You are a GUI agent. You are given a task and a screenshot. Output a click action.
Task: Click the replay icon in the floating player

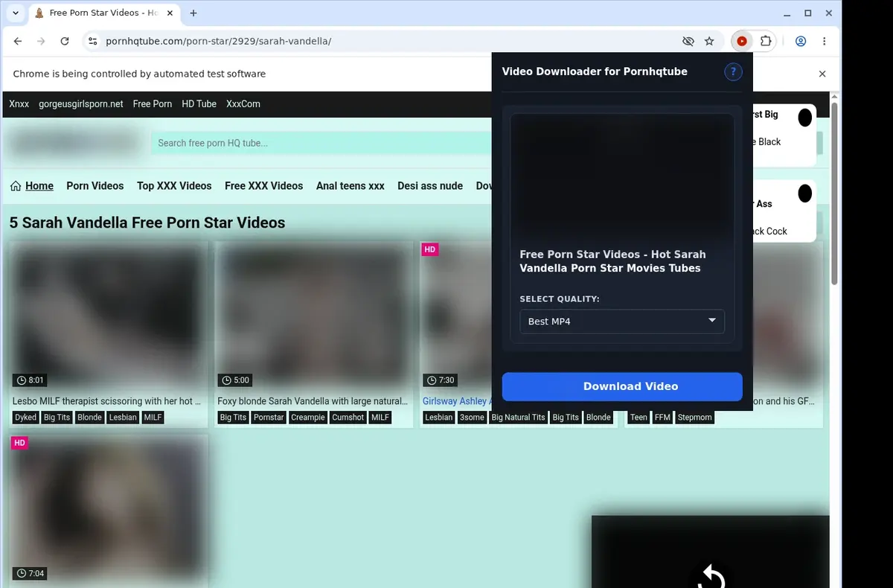pyautogui.click(x=711, y=577)
